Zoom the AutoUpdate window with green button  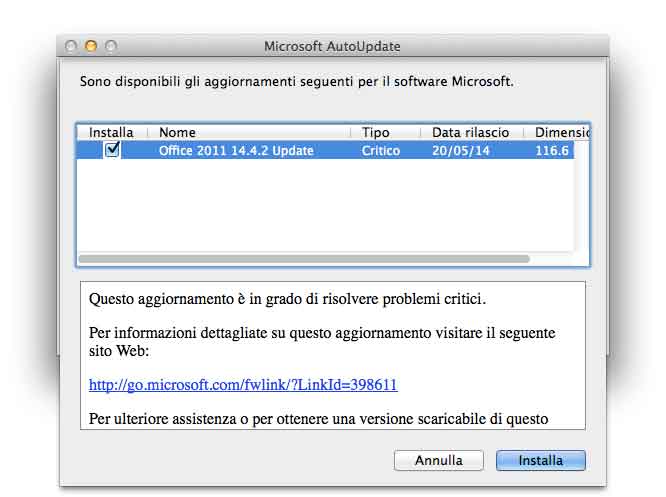[111, 46]
